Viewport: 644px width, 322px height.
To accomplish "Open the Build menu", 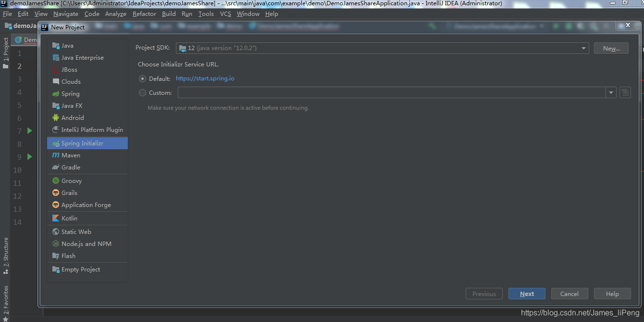I will (169, 14).
